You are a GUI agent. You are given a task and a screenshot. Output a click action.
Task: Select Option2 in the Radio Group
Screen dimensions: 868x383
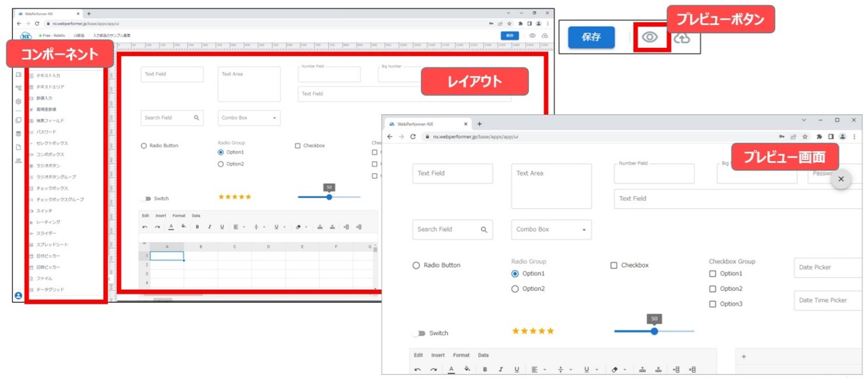(515, 288)
